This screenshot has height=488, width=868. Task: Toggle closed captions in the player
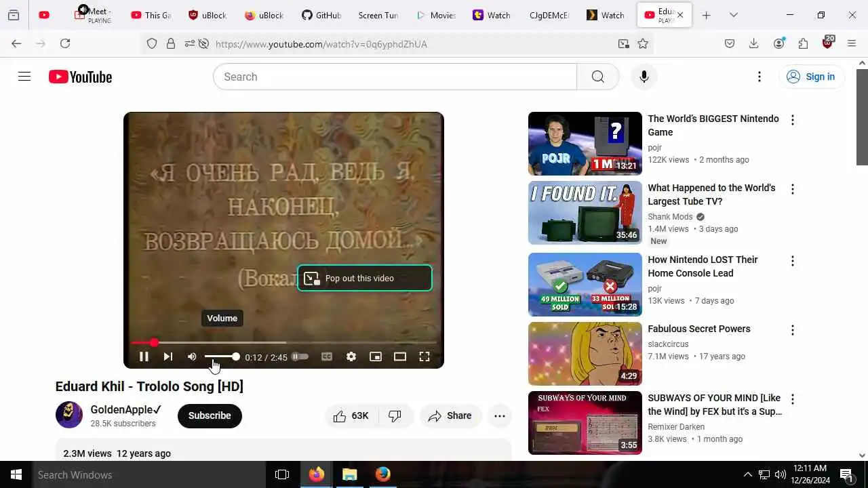(327, 357)
